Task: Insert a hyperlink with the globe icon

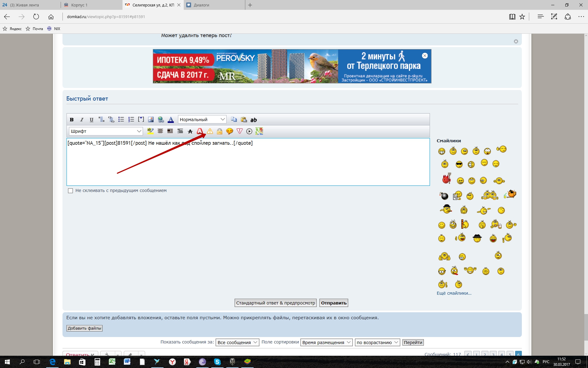Action: click(x=161, y=120)
